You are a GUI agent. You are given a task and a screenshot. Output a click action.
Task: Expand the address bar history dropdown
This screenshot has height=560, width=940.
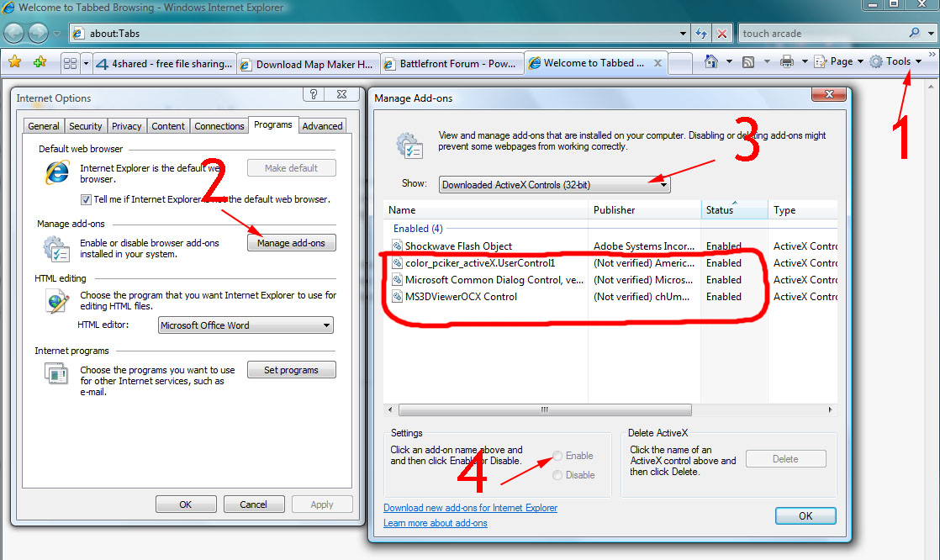tap(683, 34)
